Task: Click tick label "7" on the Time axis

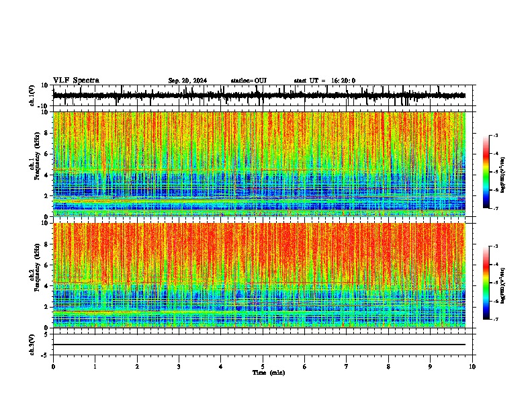Action: coord(347,367)
